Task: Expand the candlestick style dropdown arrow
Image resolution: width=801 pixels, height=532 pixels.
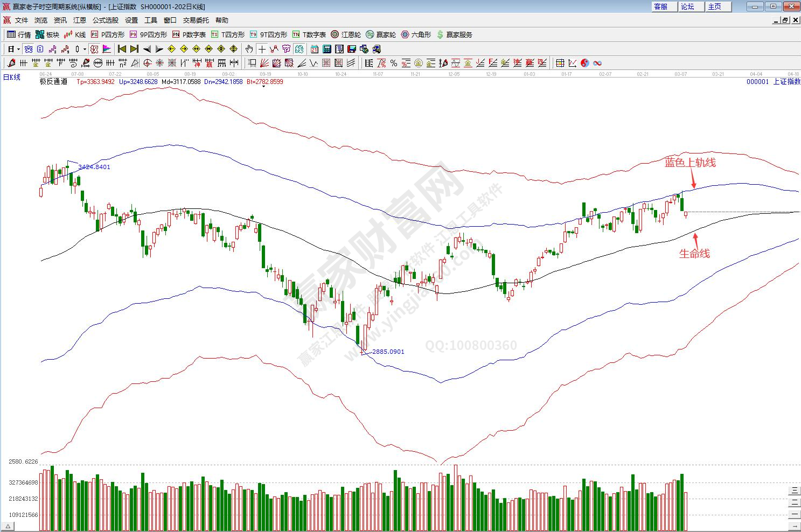Action: (x=85, y=49)
